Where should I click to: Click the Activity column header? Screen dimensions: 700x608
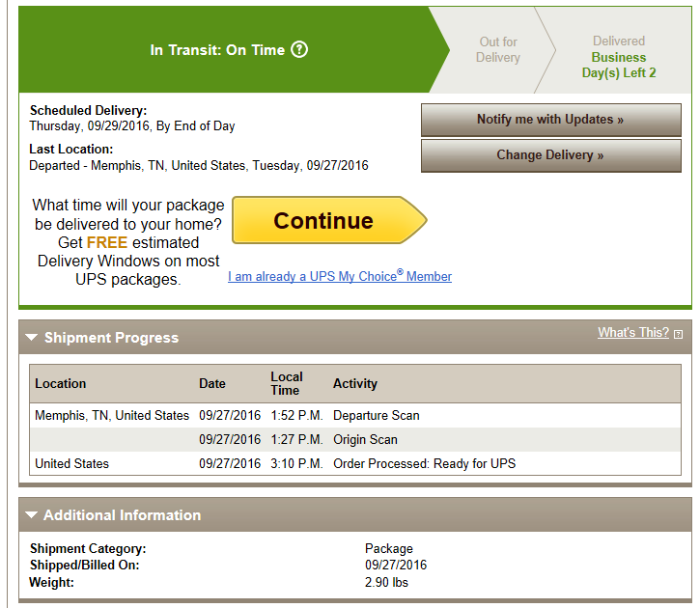pyautogui.click(x=355, y=384)
